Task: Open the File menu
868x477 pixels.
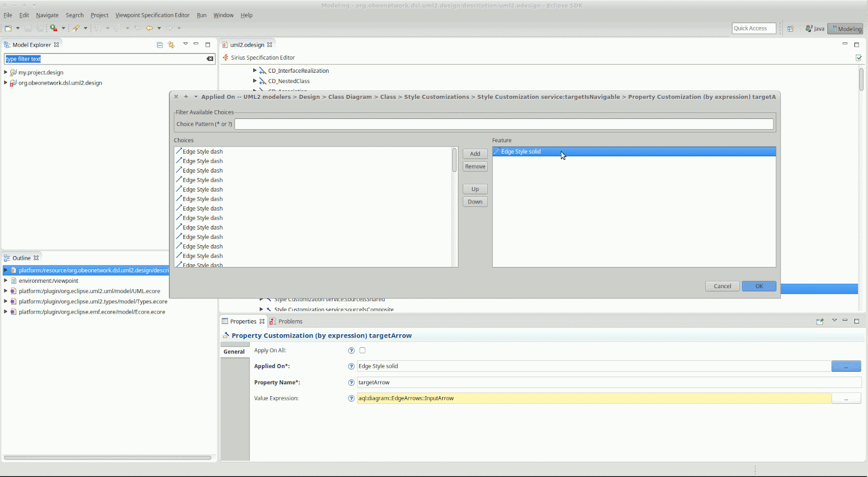Action: pos(8,15)
